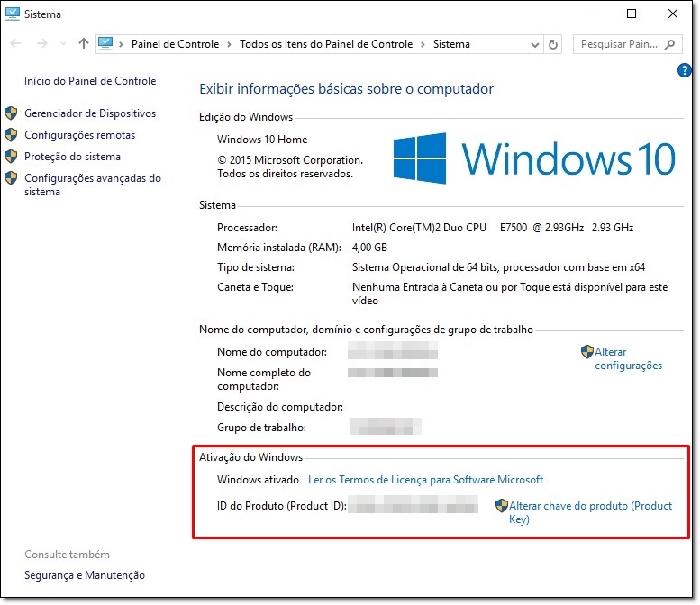Click shield icon beside Alterar chave do produto

coord(502,505)
